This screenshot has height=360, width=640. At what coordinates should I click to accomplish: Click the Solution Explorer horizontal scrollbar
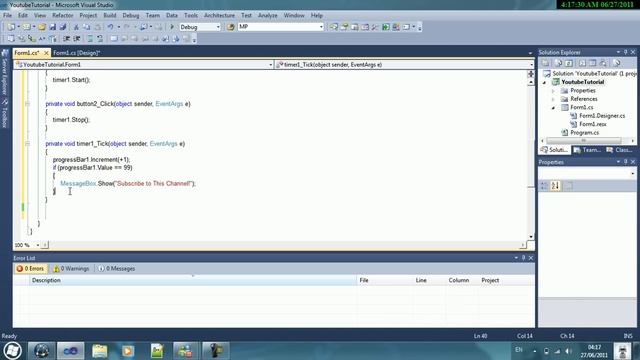(x=587, y=140)
